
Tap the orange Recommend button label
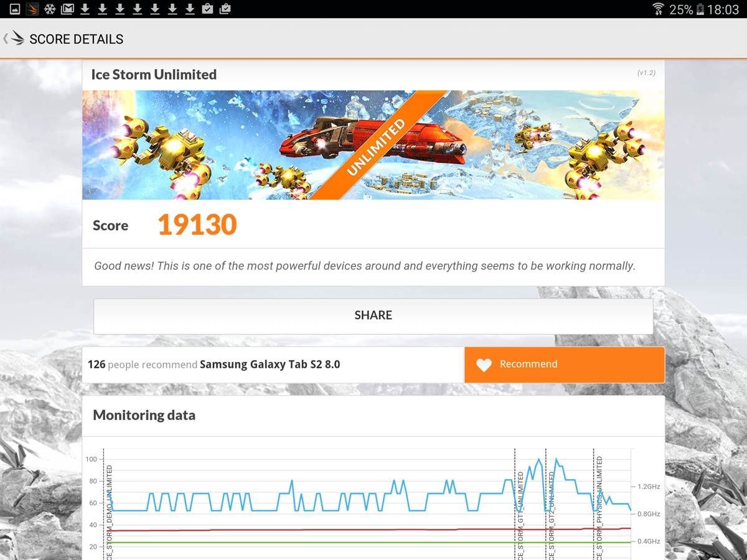[529, 364]
